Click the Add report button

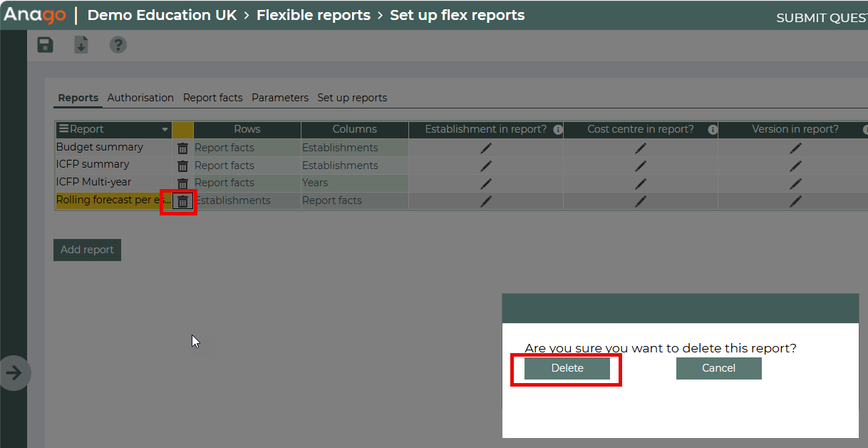(87, 250)
